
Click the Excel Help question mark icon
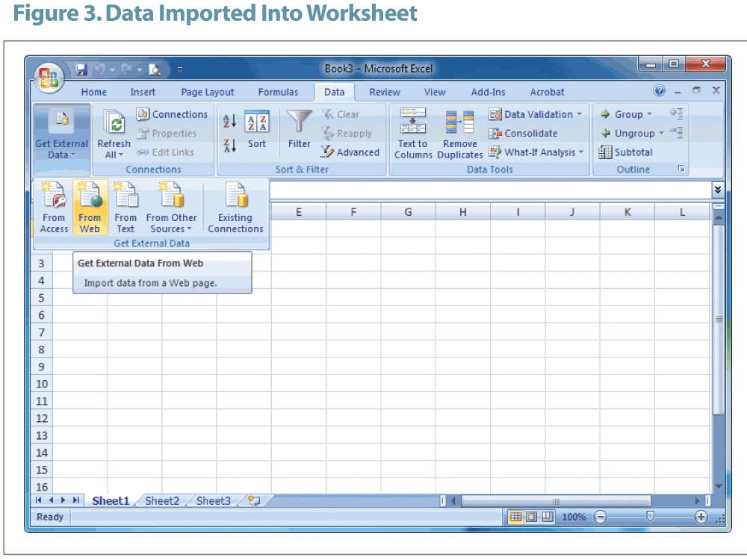[x=660, y=90]
